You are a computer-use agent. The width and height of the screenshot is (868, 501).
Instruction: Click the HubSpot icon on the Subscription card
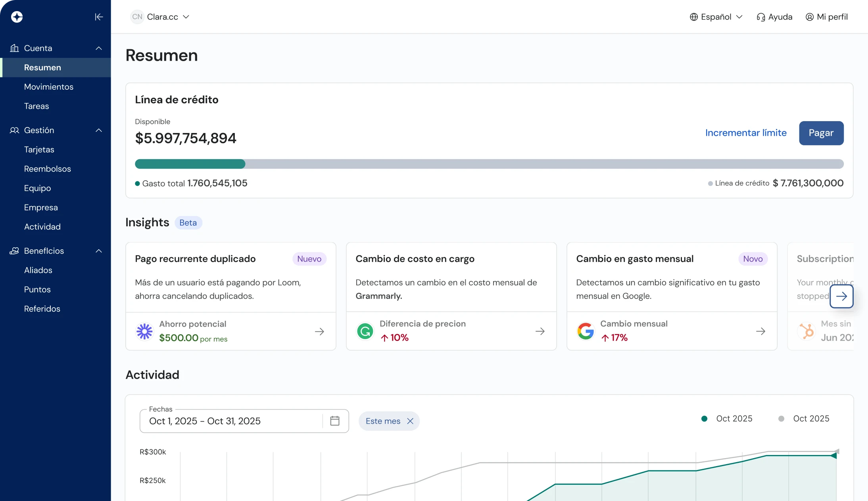point(807,331)
